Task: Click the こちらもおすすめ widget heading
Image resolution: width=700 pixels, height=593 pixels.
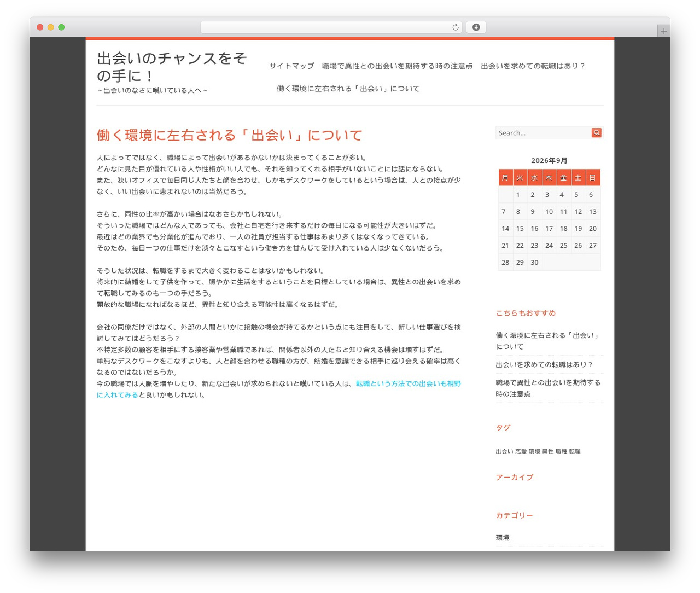Action: (x=526, y=313)
